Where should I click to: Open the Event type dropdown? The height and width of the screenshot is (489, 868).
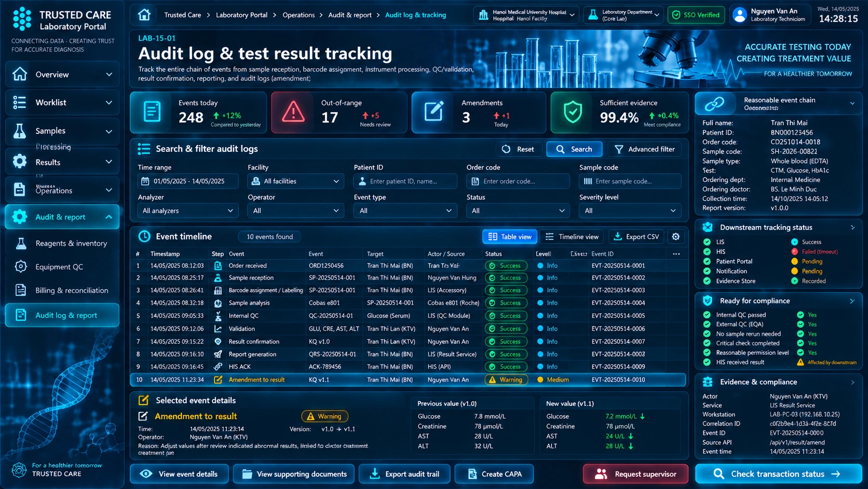click(405, 210)
